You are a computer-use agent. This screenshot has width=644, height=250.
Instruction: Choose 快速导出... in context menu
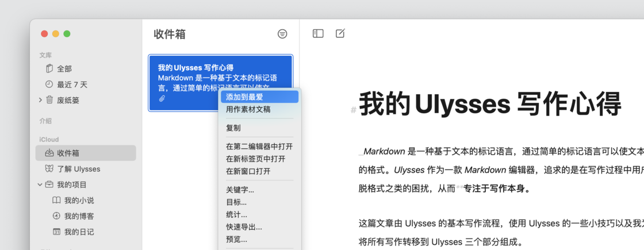coord(259,226)
